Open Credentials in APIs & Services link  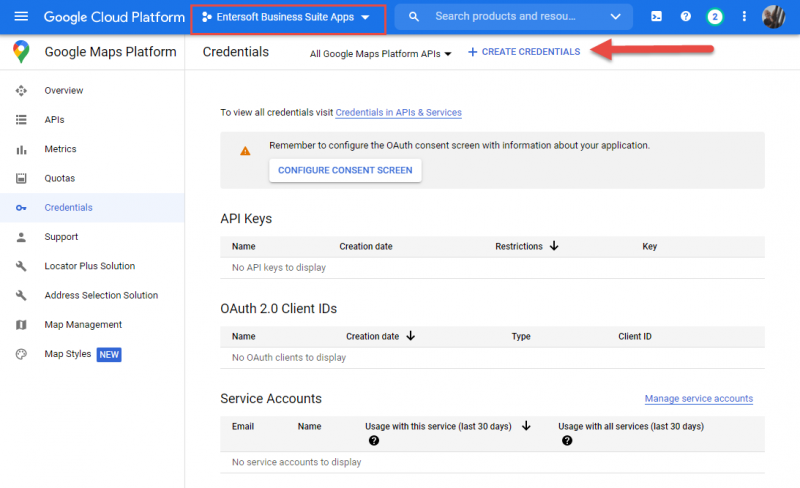[x=398, y=112]
